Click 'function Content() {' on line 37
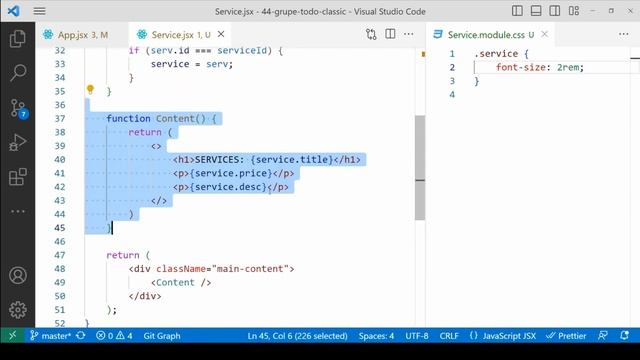 tap(161, 119)
